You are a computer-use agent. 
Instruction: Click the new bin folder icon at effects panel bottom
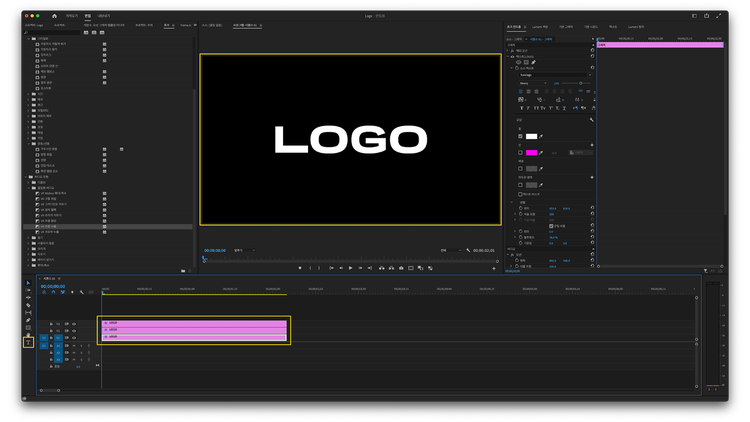[183, 270]
